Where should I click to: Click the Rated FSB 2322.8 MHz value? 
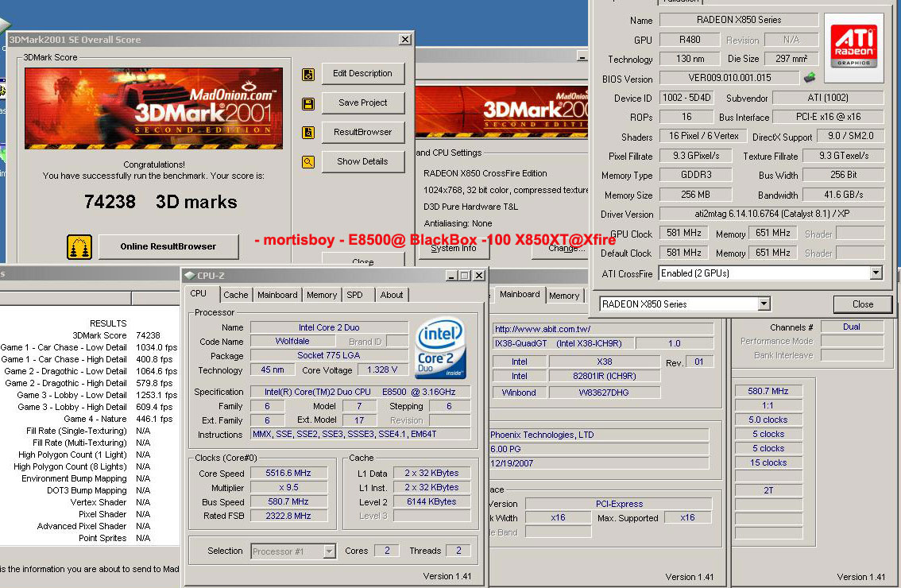click(288, 516)
